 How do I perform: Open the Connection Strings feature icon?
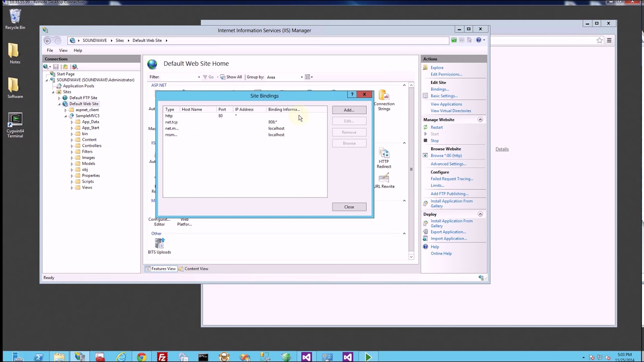tap(384, 101)
